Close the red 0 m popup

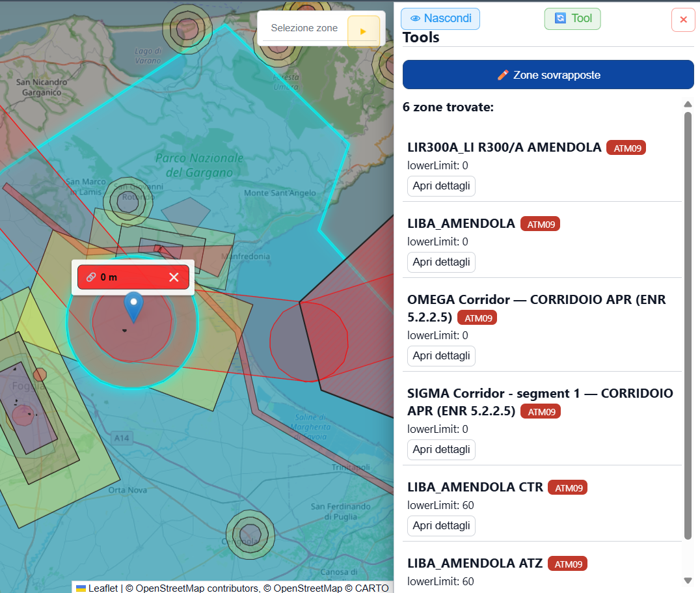(174, 277)
